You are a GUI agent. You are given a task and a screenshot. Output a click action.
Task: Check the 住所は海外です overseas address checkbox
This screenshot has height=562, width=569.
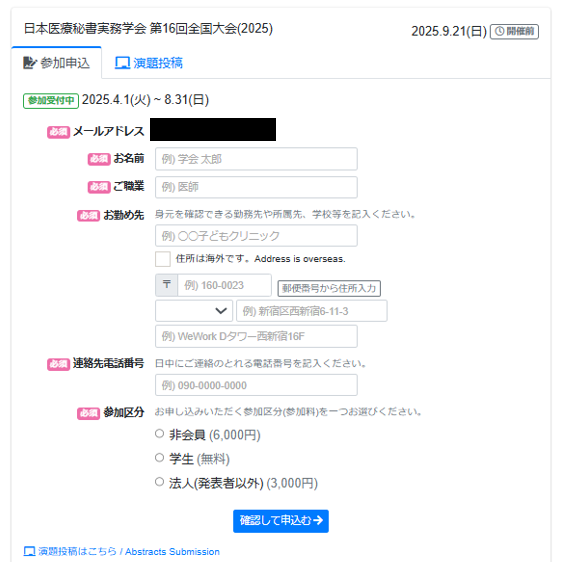coord(163,259)
